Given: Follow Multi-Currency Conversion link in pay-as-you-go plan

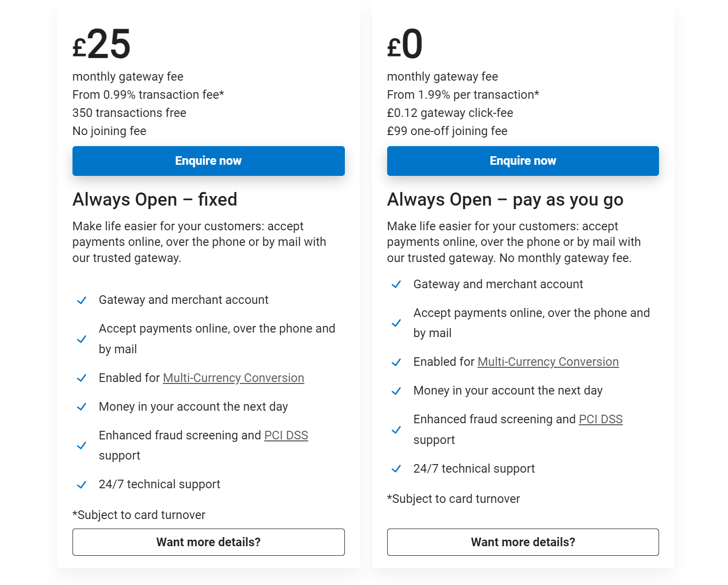Looking at the screenshot, I should [x=548, y=362].
